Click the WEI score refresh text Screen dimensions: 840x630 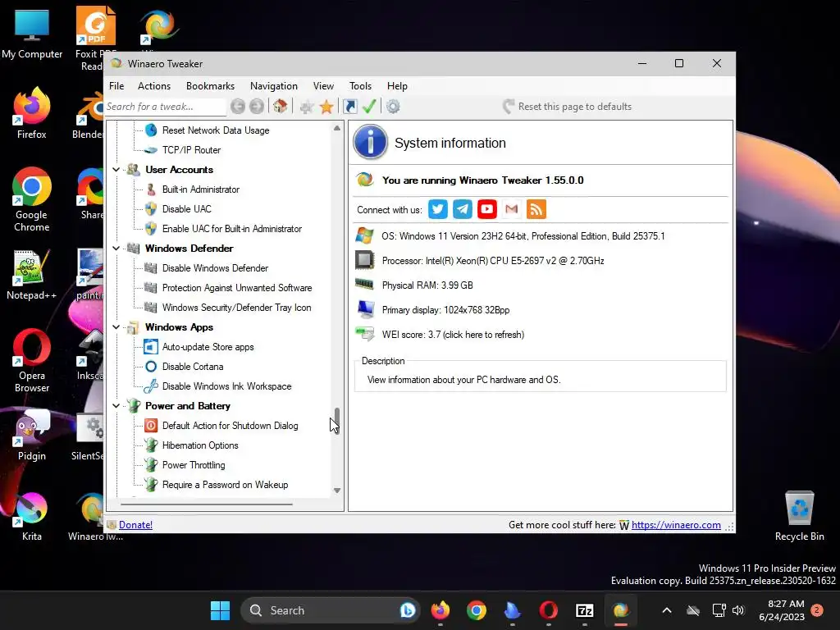(x=453, y=335)
